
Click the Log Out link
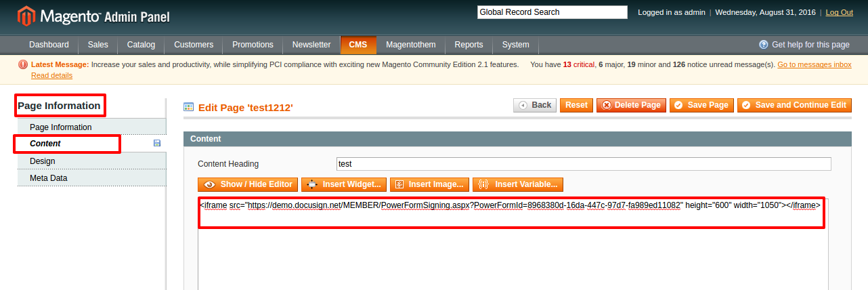pyautogui.click(x=840, y=12)
